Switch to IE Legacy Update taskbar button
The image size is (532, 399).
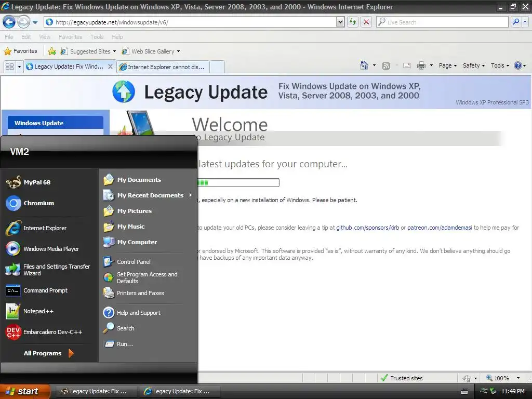(179, 391)
